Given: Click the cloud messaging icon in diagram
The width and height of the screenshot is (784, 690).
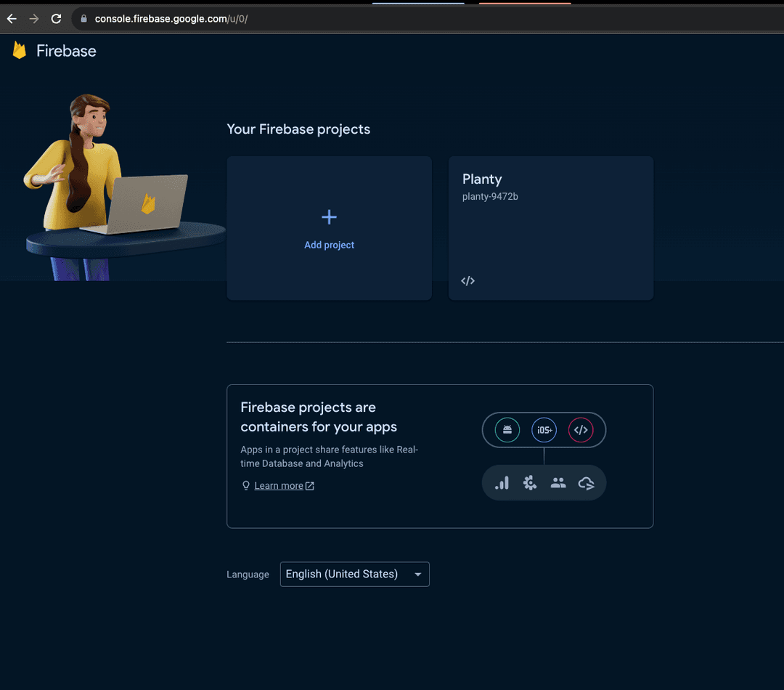Looking at the screenshot, I should coord(586,483).
